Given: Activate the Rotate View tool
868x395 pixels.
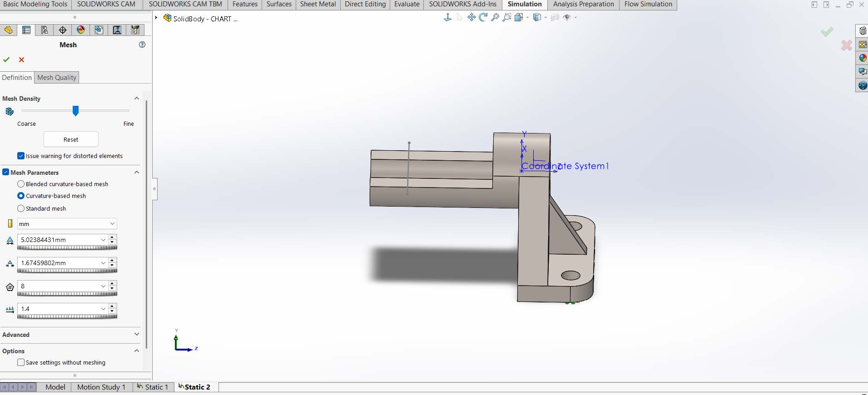Looking at the screenshot, I should click(483, 17).
